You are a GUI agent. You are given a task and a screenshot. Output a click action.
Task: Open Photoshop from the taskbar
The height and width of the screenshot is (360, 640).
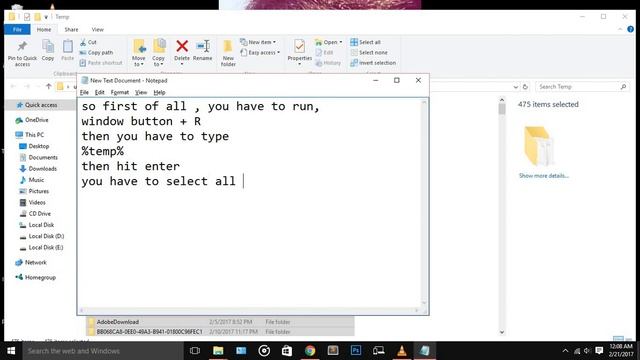(x=356, y=351)
